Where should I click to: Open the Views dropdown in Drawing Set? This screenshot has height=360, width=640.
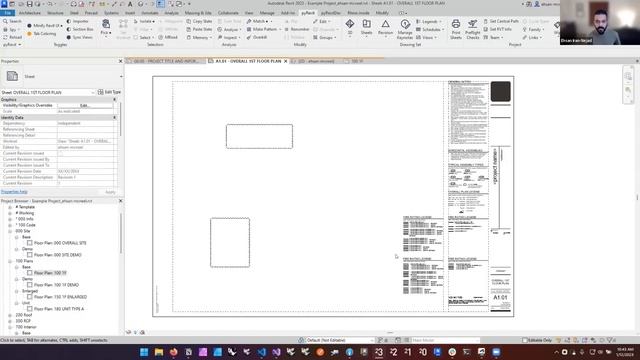[427, 37]
